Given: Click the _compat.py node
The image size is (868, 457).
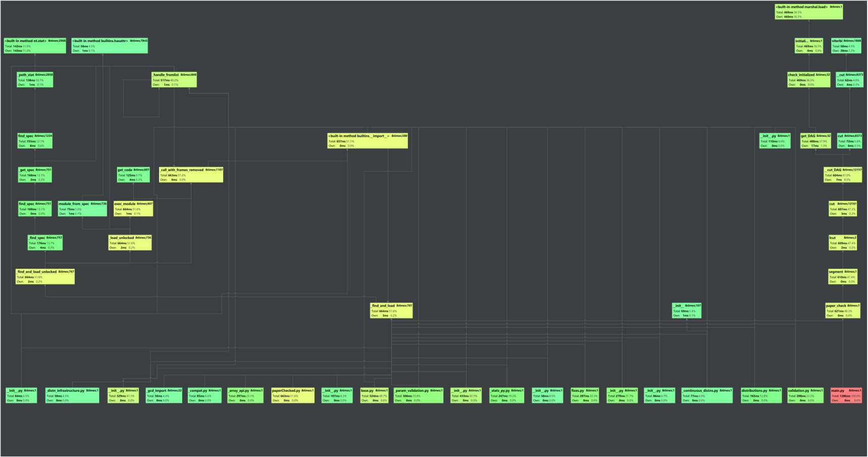Looking at the screenshot, I should tap(205, 395).
